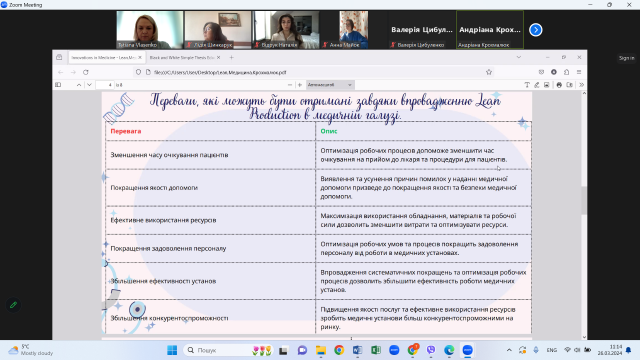Reload the Firefox page

click(86, 72)
